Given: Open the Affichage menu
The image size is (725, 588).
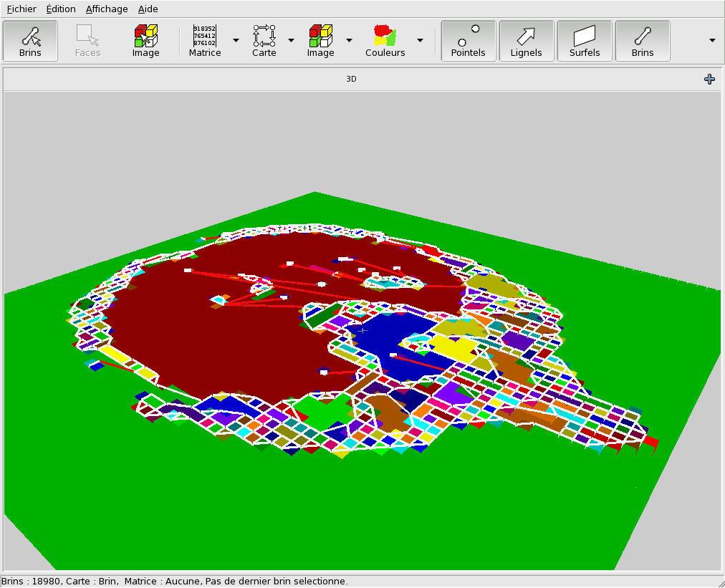Looking at the screenshot, I should point(107,9).
